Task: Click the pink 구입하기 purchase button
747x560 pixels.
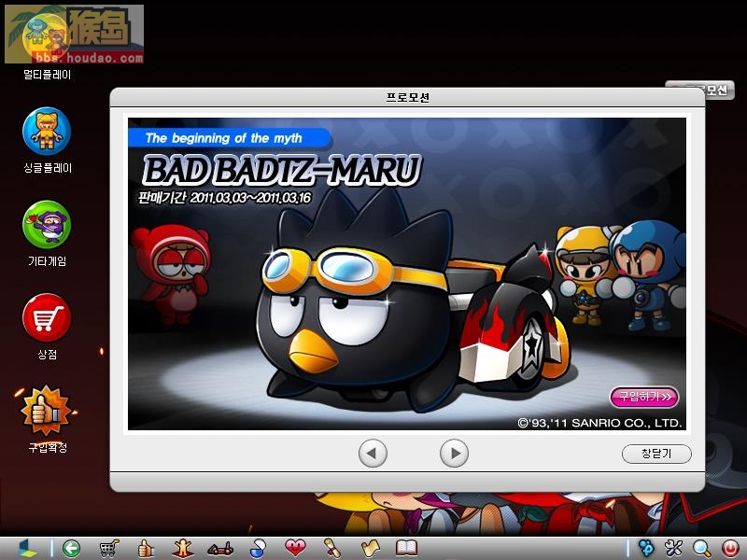Action: click(644, 397)
